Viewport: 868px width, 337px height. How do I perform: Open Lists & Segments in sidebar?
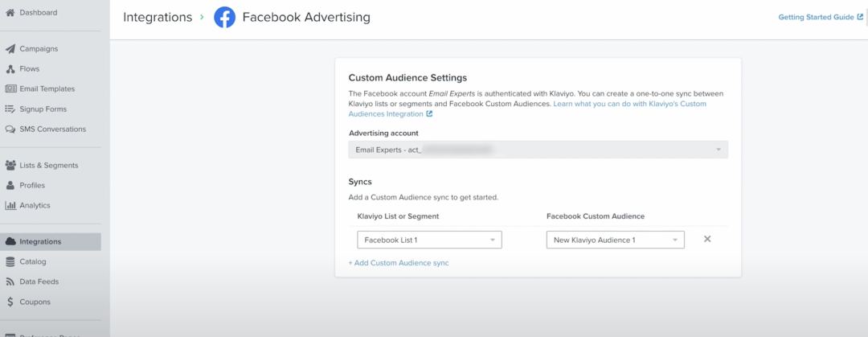[x=48, y=166]
